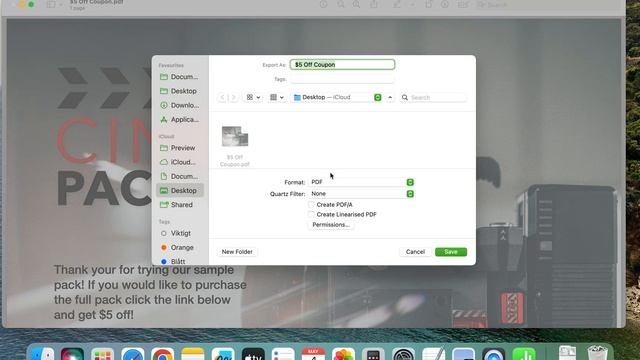Open Google Chrome from the Dock
Screen dimensions: 640x360
coord(162,354)
